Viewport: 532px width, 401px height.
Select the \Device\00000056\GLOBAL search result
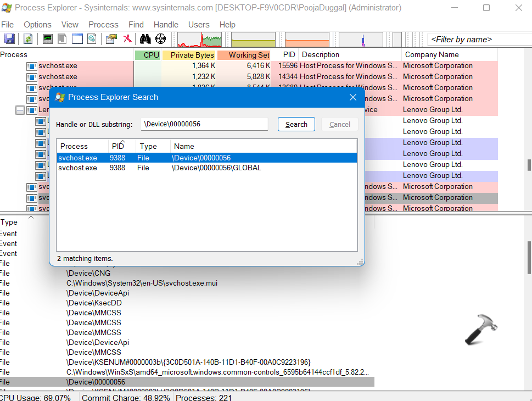[x=216, y=168]
